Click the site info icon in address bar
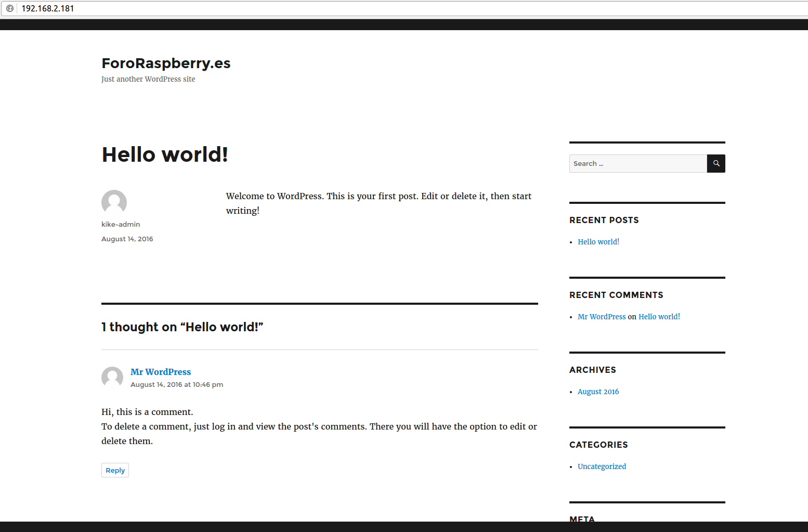The width and height of the screenshot is (808, 532). (10, 8)
